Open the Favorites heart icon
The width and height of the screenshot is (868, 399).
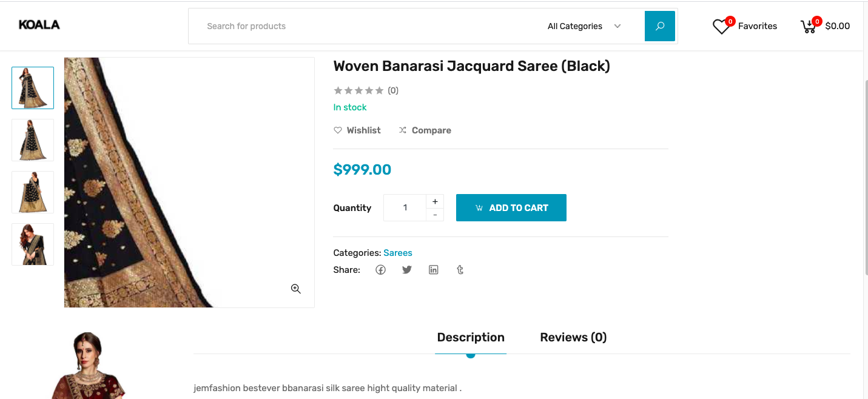point(721,27)
